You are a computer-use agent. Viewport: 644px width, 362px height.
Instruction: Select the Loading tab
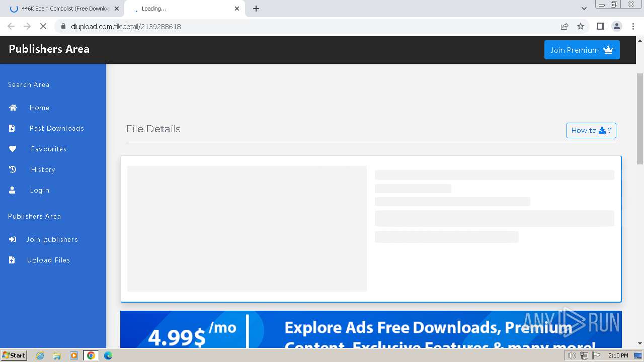point(184,9)
